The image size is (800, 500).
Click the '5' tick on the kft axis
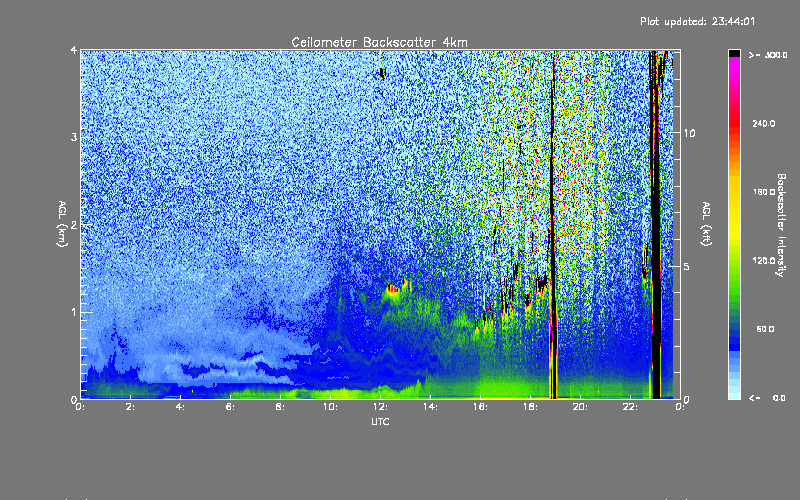(x=687, y=266)
